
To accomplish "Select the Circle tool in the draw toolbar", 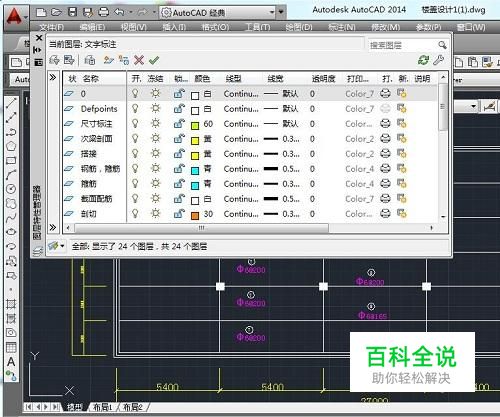I will click(x=11, y=189).
